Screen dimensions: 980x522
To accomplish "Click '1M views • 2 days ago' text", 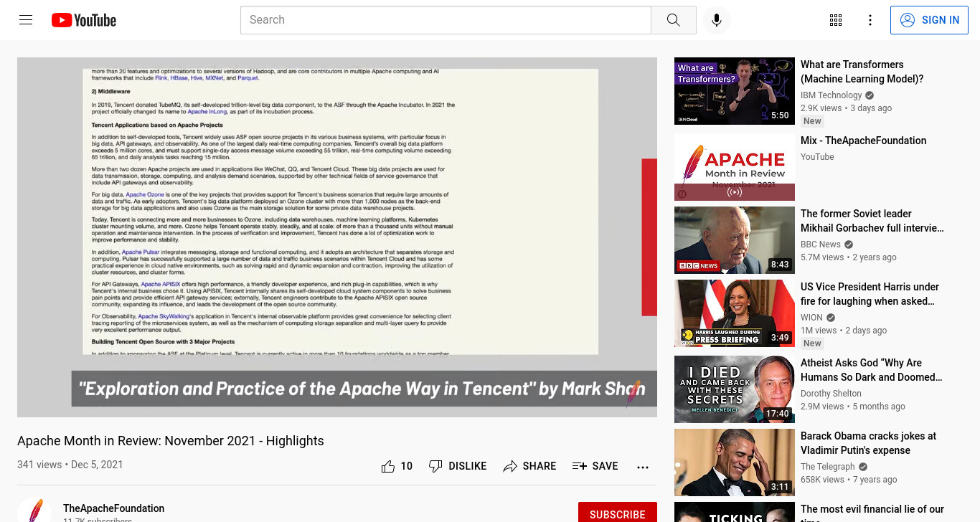I will pyautogui.click(x=844, y=331).
